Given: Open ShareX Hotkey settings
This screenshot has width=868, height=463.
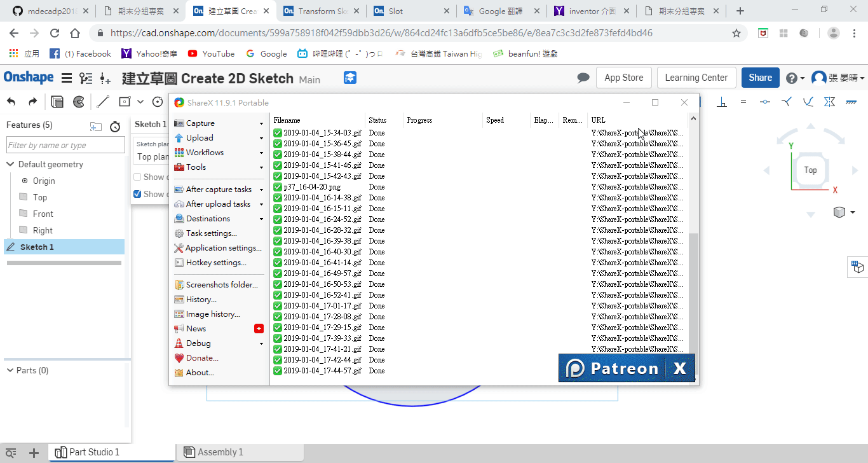Looking at the screenshot, I should pyautogui.click(x=219, y=263).
